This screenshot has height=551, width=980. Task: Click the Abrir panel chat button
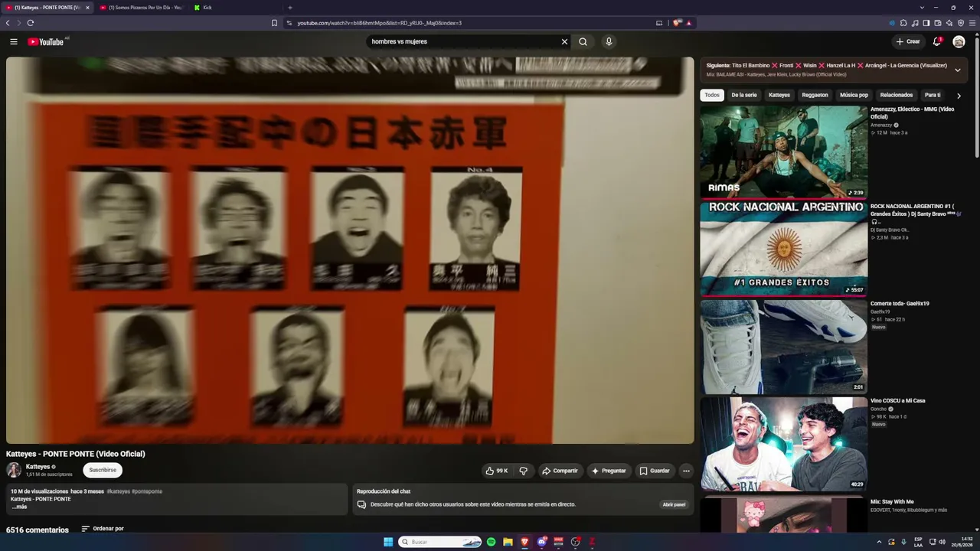(x=674, y=504)
